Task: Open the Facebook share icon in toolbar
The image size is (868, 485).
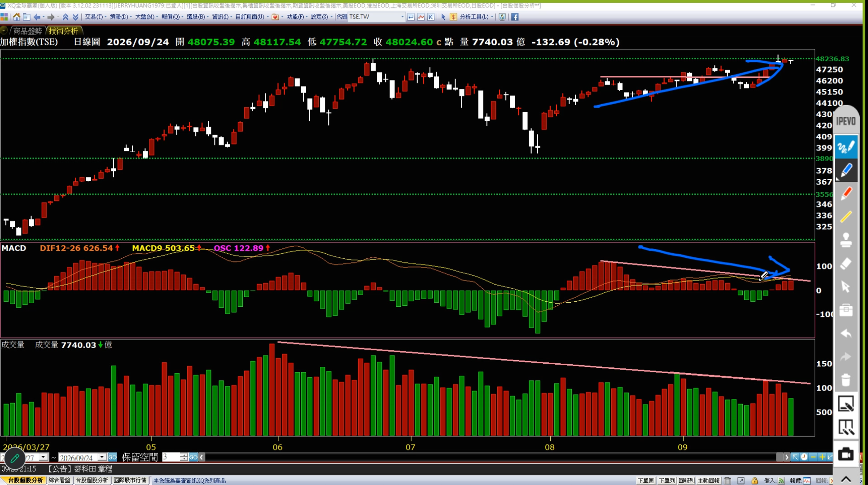Action: coord(515,17)
